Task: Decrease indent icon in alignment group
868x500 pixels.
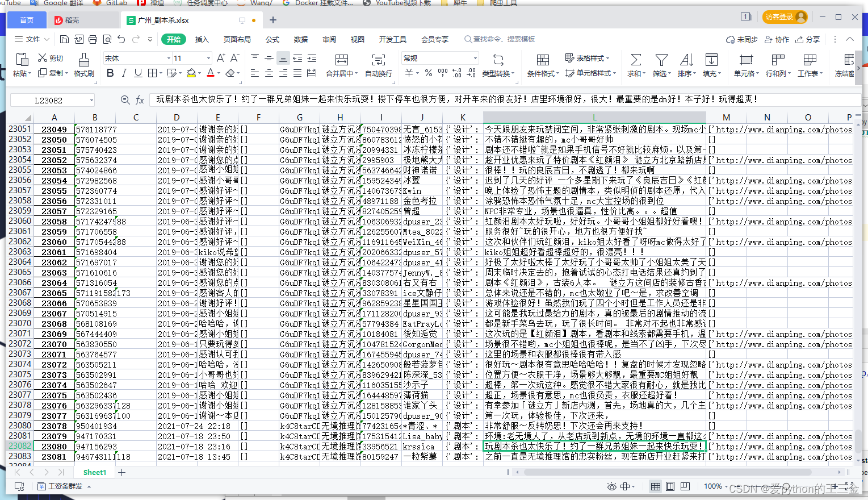Action: point(297,58)
